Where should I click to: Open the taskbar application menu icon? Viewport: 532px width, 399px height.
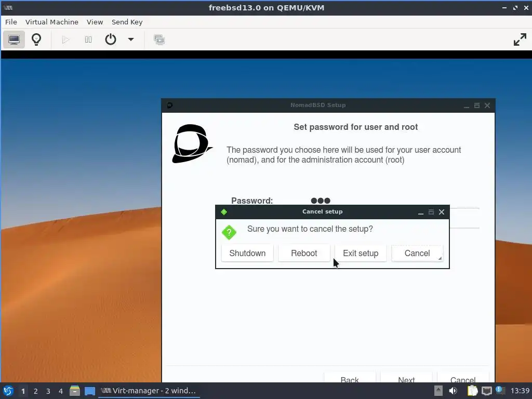[x=8, y=391]
